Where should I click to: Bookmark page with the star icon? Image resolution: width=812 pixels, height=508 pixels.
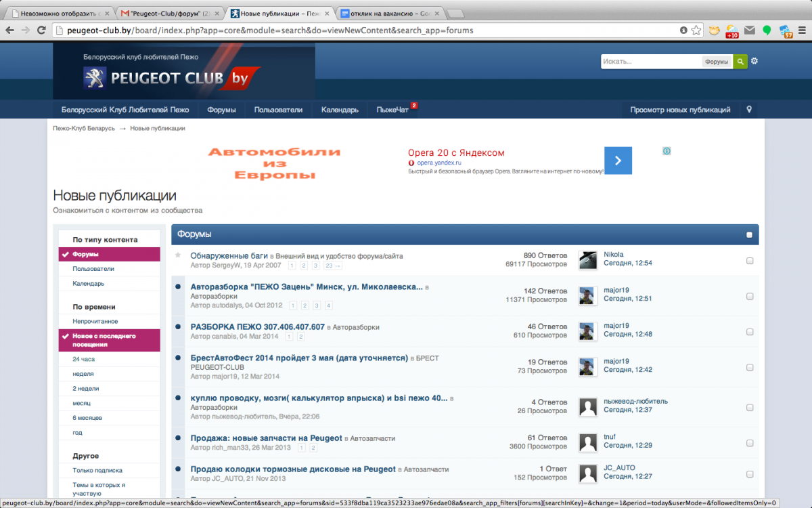(x=696, y=30)
